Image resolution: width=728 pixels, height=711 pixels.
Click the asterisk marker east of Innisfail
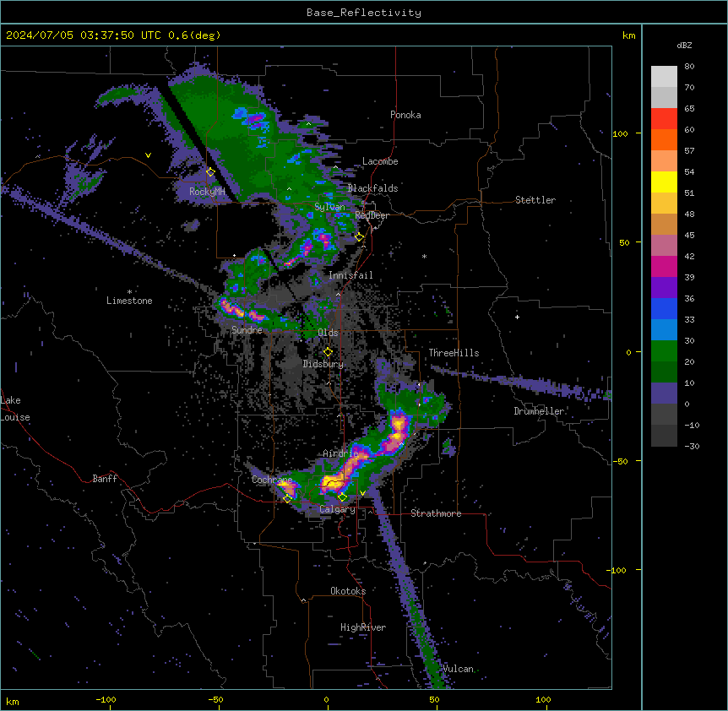coord(424,256)
